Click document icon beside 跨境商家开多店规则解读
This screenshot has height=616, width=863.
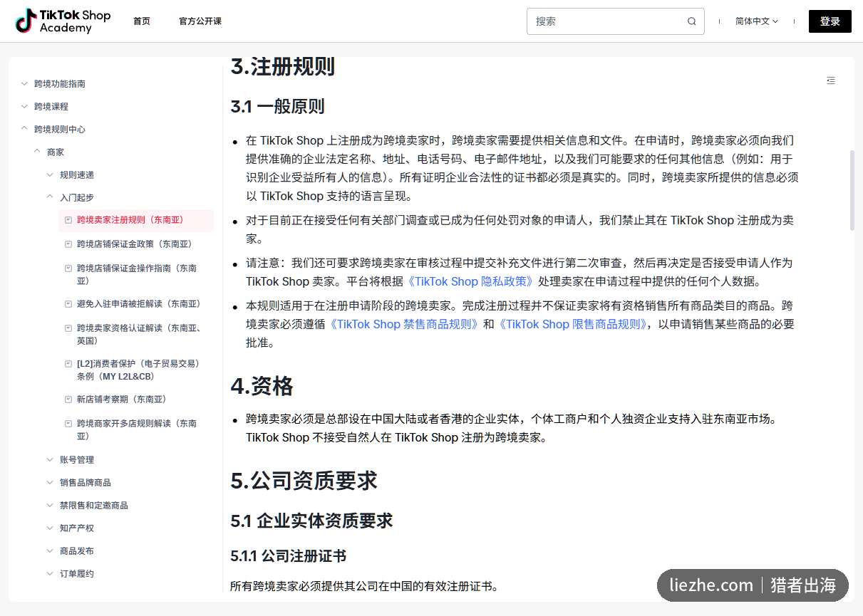click(x=68, y=424)
